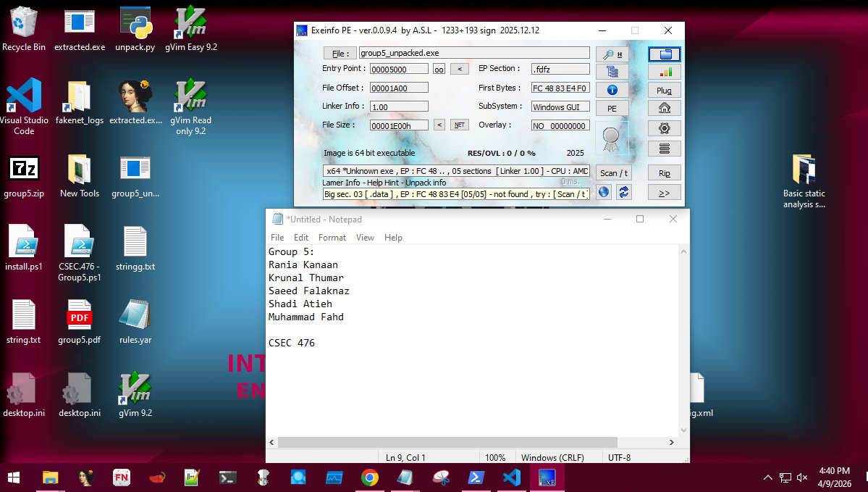The image size is (868, 492).
Task: Click the group5_unpacked.exe file path field
Action: point(474,53)
